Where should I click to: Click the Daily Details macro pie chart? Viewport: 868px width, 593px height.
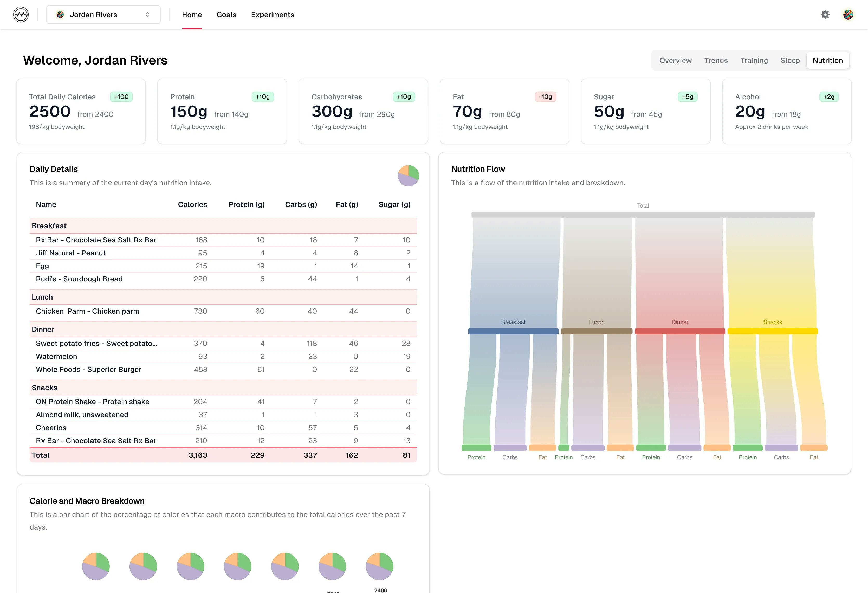click(x=408, y=176)
